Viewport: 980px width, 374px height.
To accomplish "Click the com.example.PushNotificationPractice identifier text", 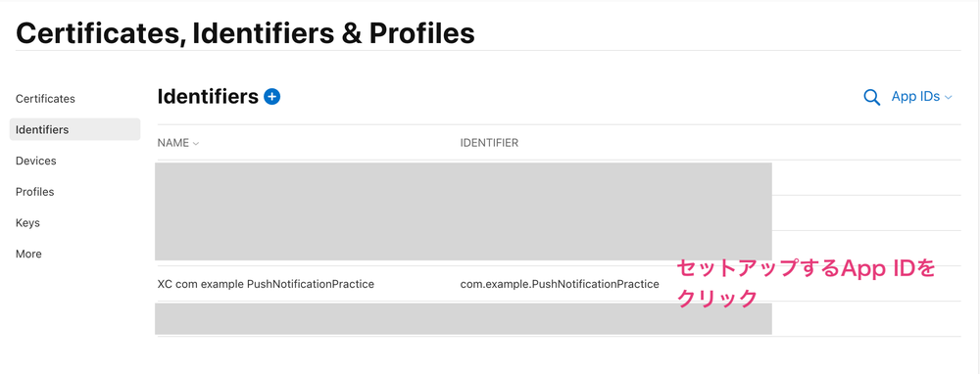I will [560, 284].
